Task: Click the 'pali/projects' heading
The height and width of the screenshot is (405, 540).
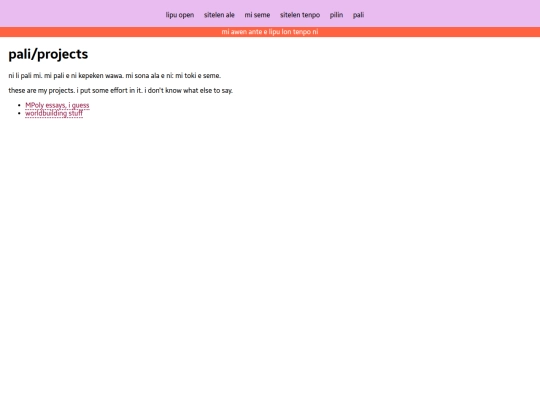Action: point(48,54)
